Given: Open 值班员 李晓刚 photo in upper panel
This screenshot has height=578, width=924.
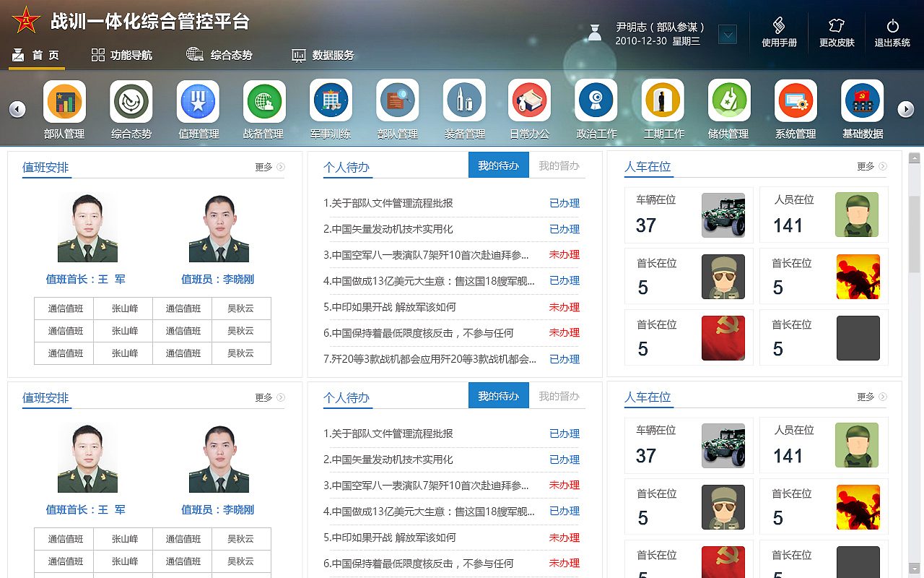Looking at the screenshot, I should click(x=219, y=228).
